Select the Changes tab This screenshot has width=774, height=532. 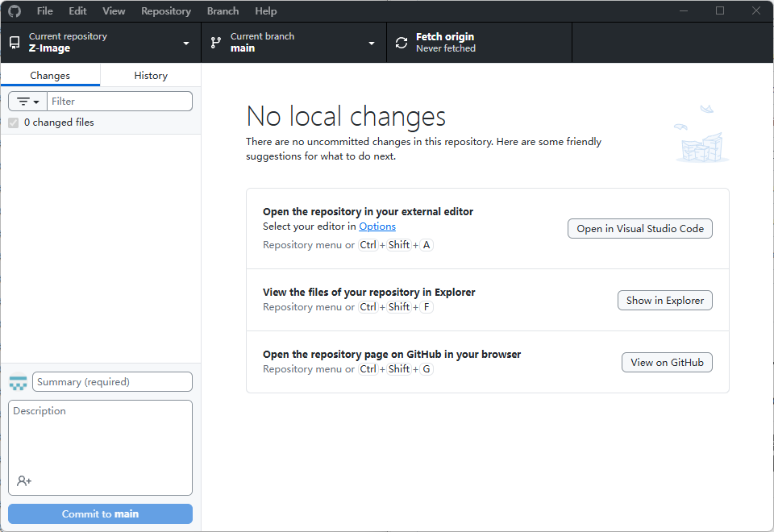[x=50, y=75]
